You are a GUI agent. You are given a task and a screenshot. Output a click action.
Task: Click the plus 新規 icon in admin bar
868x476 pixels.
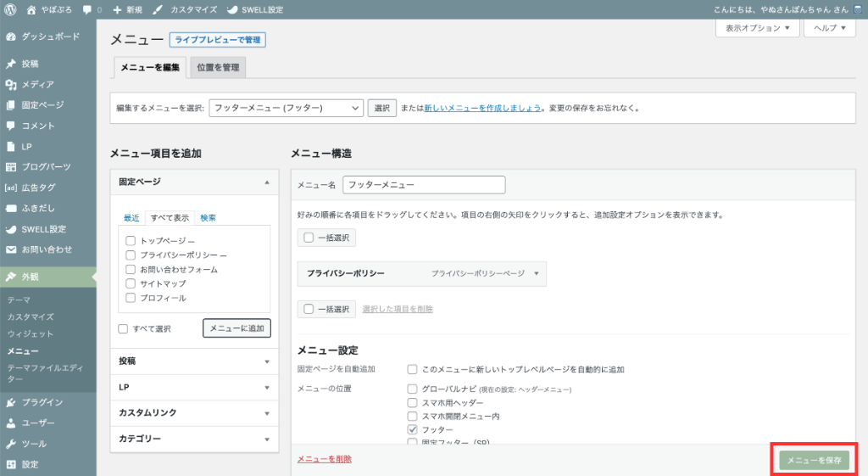(117, 10)
